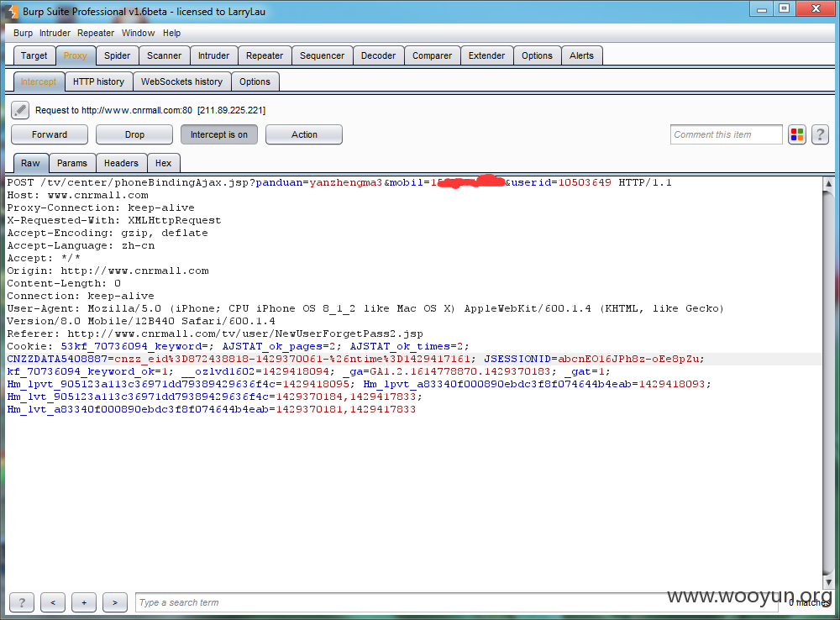Click the scrollbar up arrow
The image size is (840, 620).
pyautogui.click(x=828, y=183)
